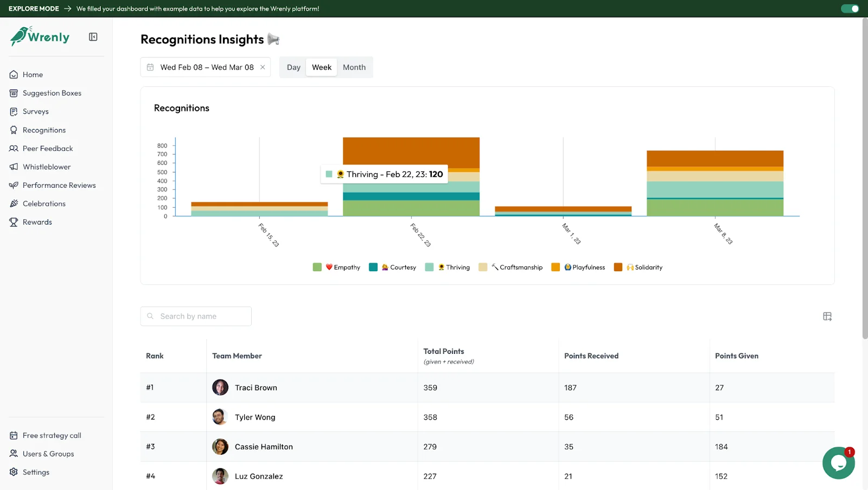Clear the selected date range
Screen dimensions: 868x490
pyautogui.click(x=263, y=67)
